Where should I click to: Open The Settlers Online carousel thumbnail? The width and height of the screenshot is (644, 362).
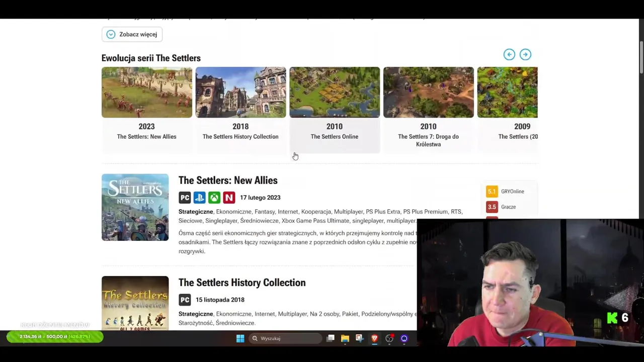[x=335, y=93]
